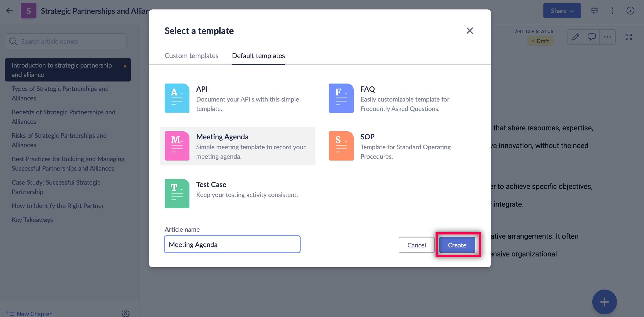
Task: Open the article three-dots more menu
Action: click(607, 37)
